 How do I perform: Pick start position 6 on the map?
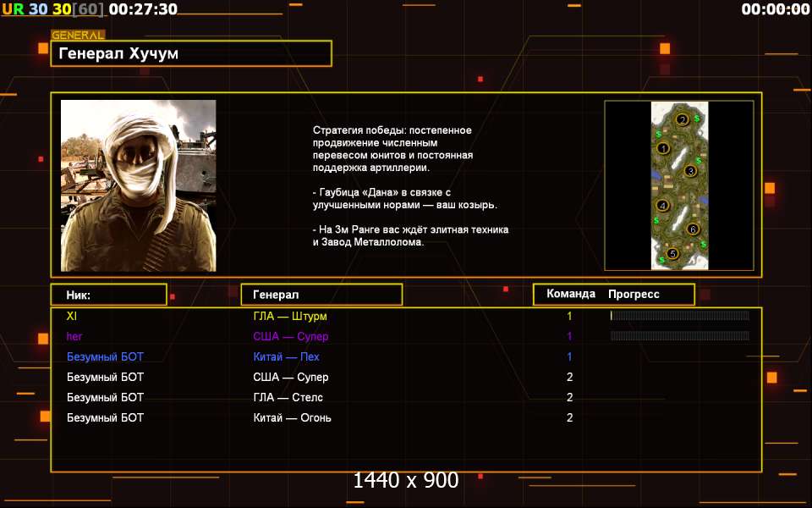point(693,229)
